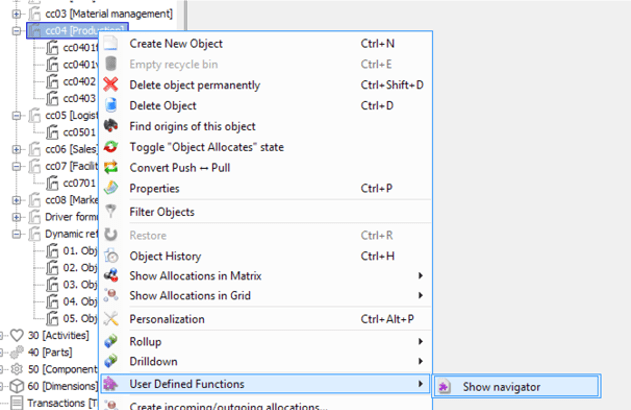Click the gears icon beside 40 [Parts]
The width and height of the screenshot is (631, 410).
(17, 352)
